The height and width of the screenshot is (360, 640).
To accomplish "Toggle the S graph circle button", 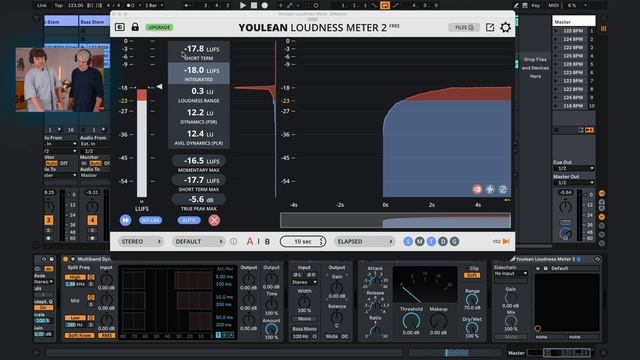I will [408, 242].
